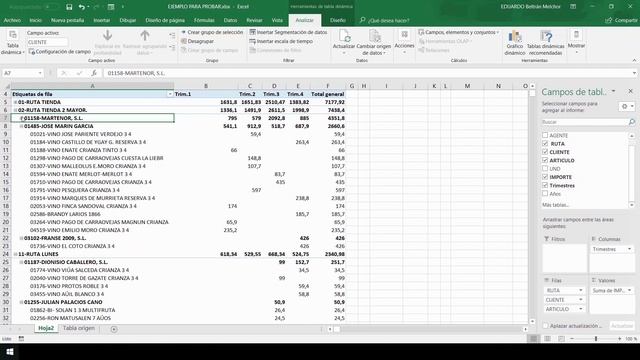
Task: Click Insertar Segmentación de datos
Action: [x=289, y=32]
